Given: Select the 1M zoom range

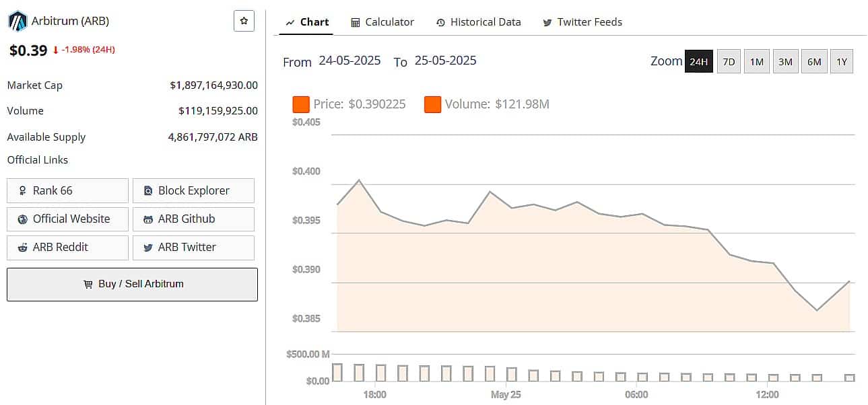Looking at the screenshot, I should tap(757, 61).
